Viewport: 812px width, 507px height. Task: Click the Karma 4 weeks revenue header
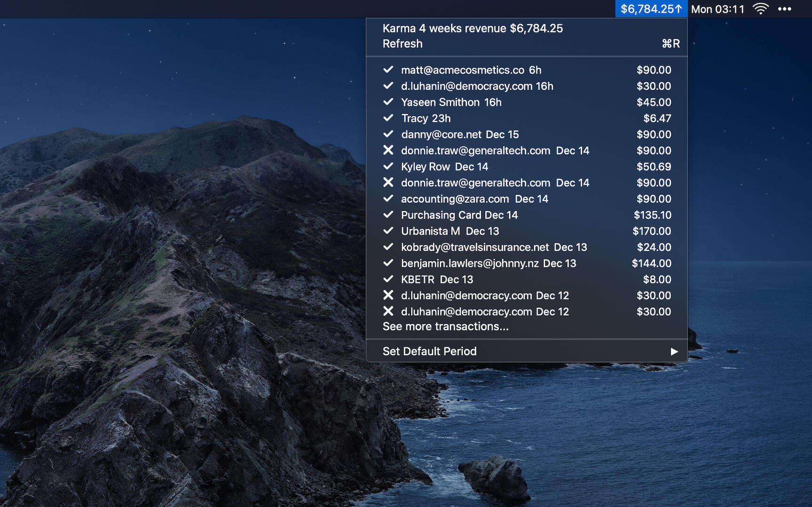(472, 28)
